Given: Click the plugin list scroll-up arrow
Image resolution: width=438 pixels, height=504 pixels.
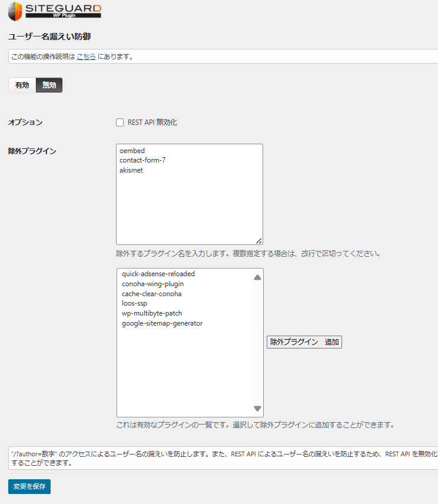Looking at the screenshot, I should click(257, 277).
